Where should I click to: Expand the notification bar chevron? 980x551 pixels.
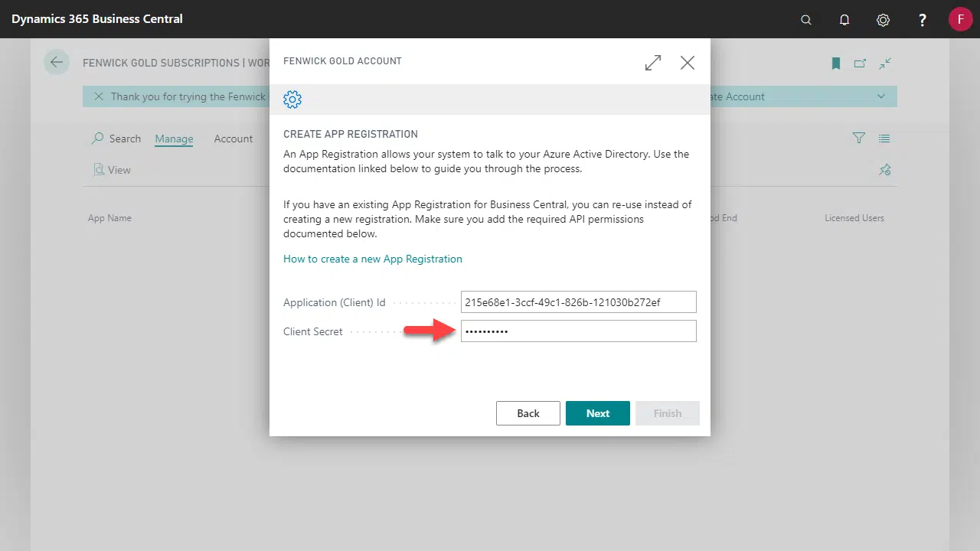click(881, 96)
